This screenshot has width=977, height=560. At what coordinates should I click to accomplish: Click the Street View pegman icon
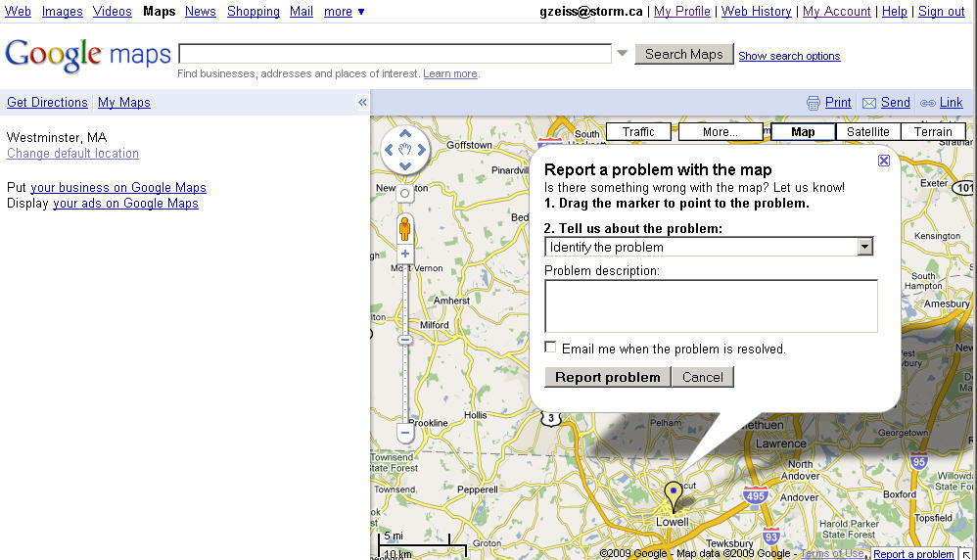tap(404, 230)
